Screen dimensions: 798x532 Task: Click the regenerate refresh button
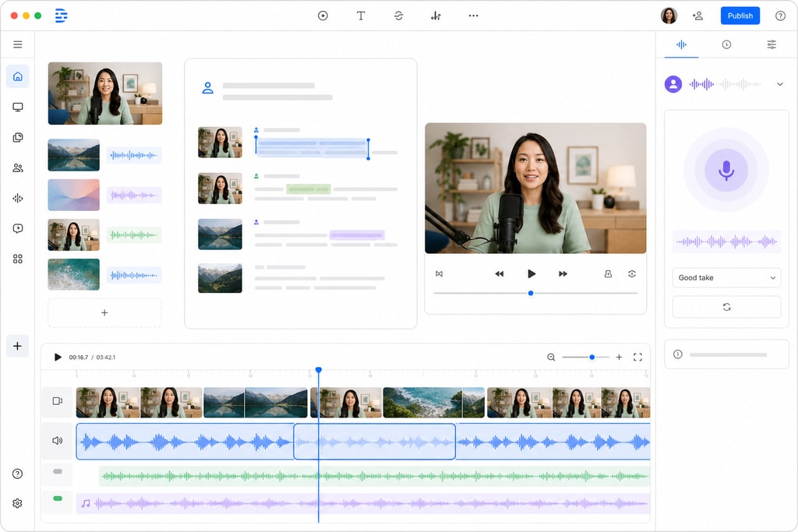coord(726,307)
